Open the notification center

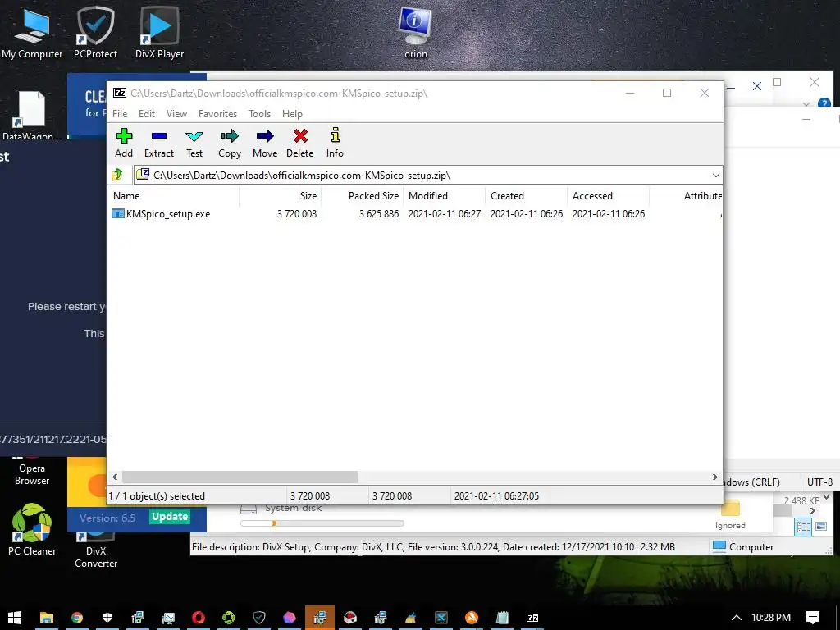(x=813, y=618)
